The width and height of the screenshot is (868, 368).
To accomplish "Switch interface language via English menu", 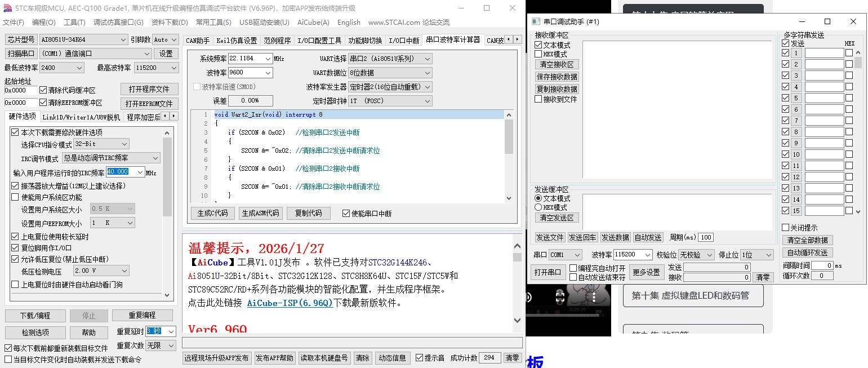I will pyautogui.click(x=349, y=22).
